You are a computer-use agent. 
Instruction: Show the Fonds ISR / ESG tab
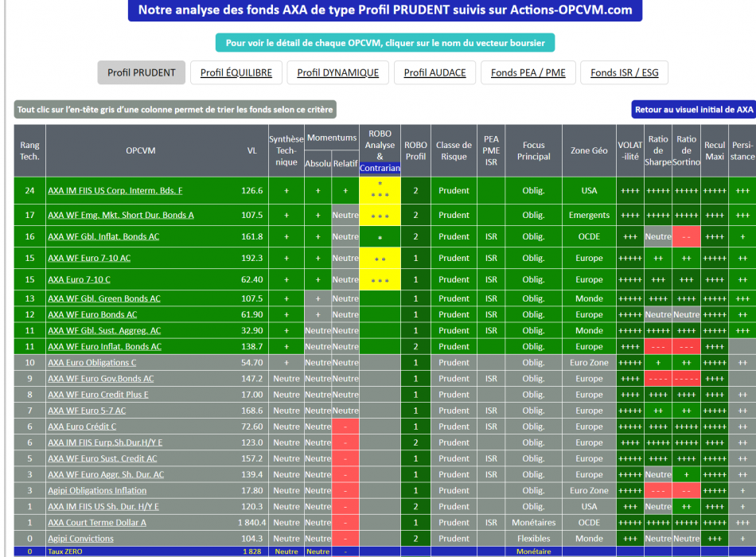point(625,73)
